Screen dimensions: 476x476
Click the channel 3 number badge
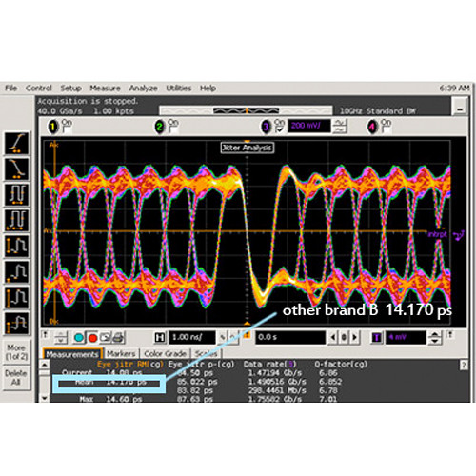click(x=266, y=127)
